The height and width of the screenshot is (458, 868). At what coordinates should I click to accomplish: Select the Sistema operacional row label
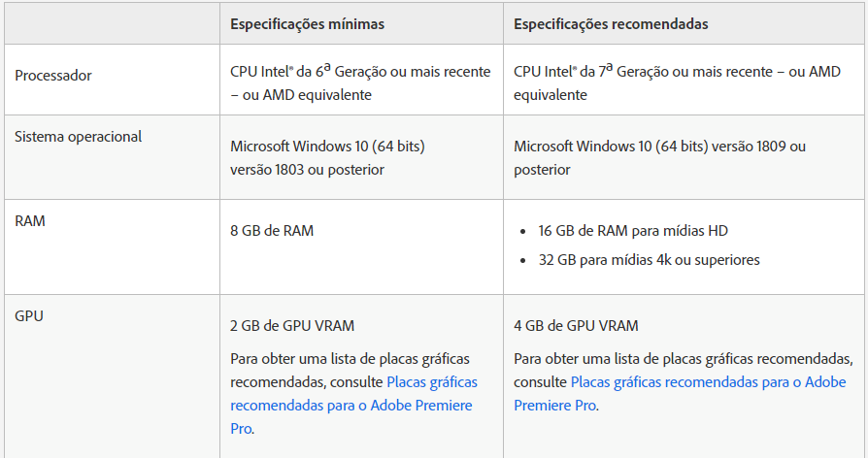pos(78,137)
